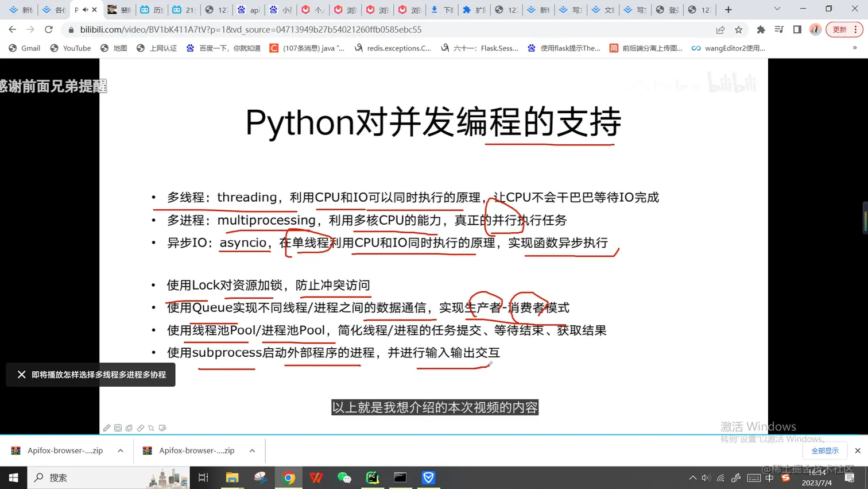
Task: Expand the tab search dropdown arrow
Action: point(777,9)
